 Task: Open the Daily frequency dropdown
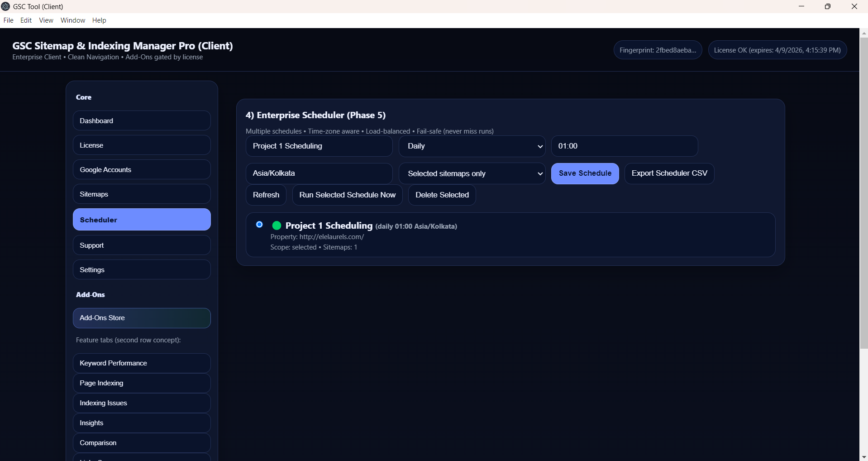(472, 146)
